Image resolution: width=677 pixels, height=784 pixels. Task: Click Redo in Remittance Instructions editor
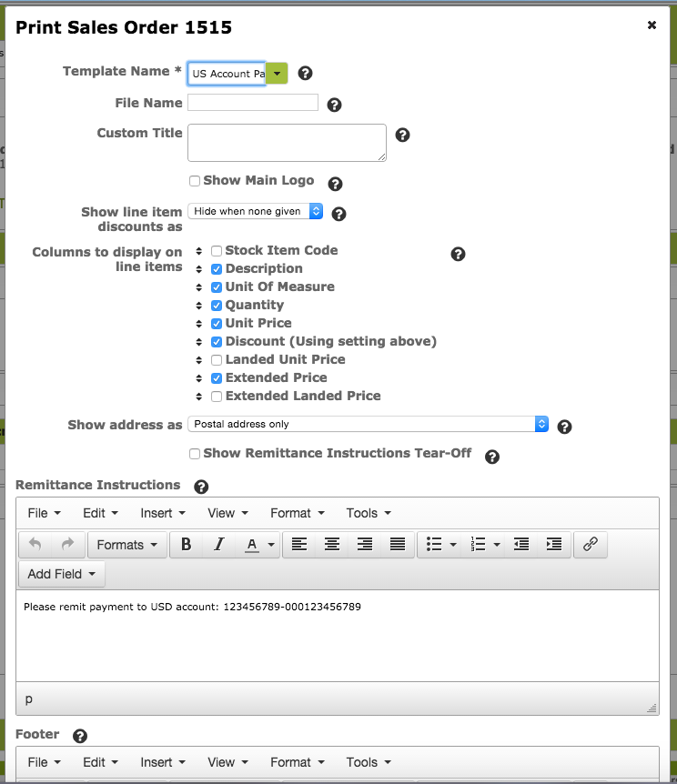(67, 544)
